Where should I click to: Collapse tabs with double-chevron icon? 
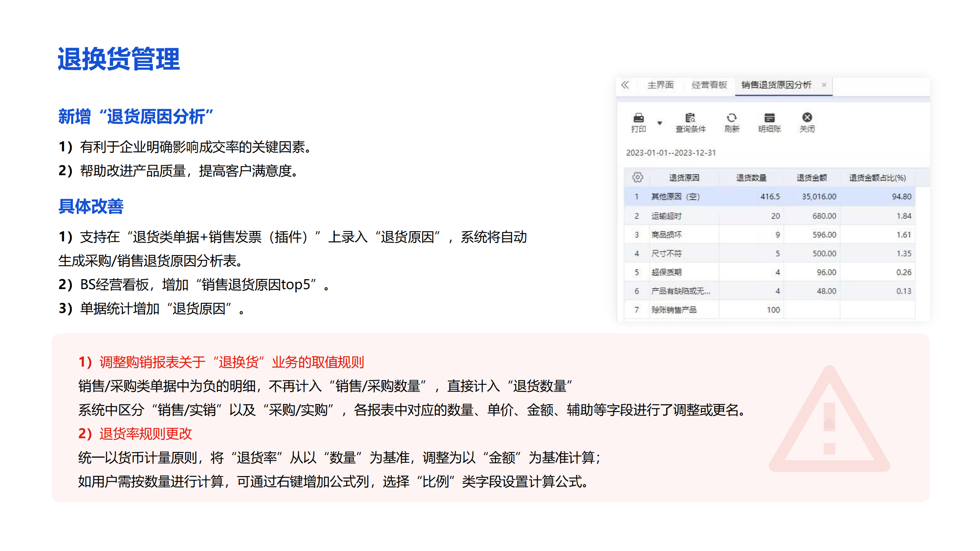(x=625, y=85)
